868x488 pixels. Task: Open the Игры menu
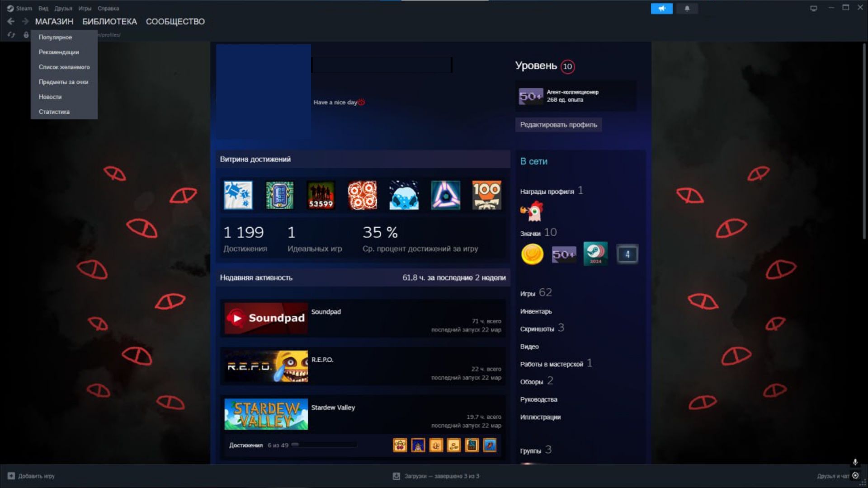click(x=85, y=8)
